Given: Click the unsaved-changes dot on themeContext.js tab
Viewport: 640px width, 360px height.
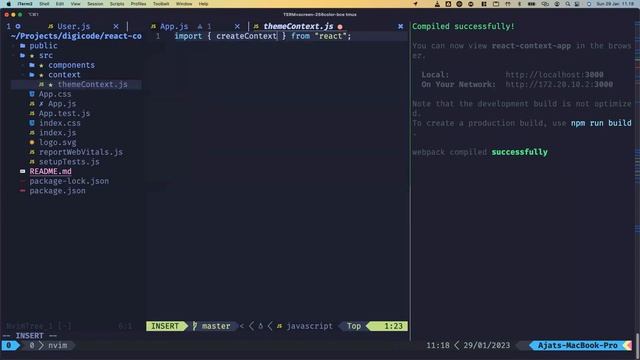Looking at the screenshot, I should point(340,27).
